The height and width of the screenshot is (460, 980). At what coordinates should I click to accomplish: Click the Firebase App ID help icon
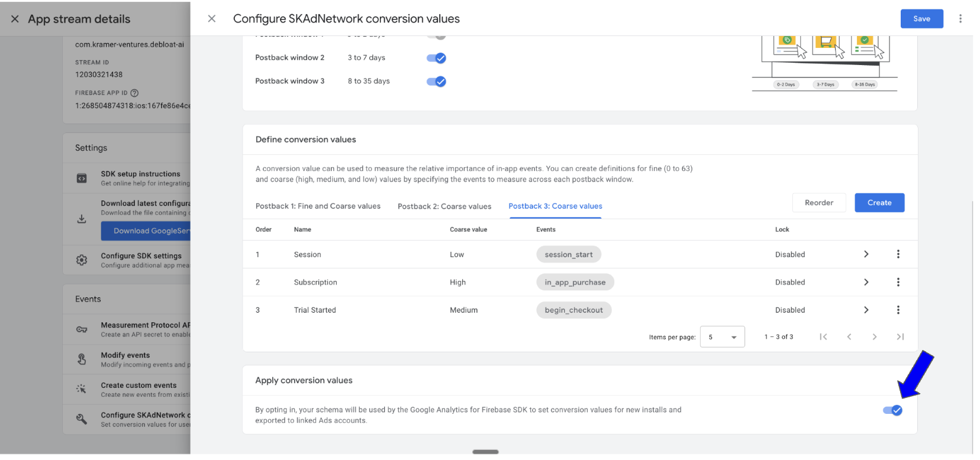click(x=134, y=93)
